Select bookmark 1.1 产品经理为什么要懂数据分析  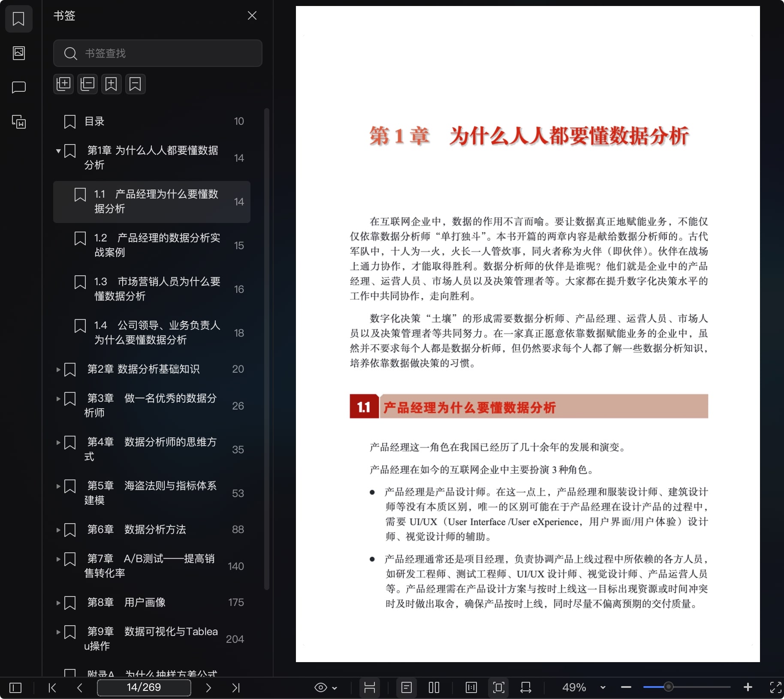[x=152, y=202]
